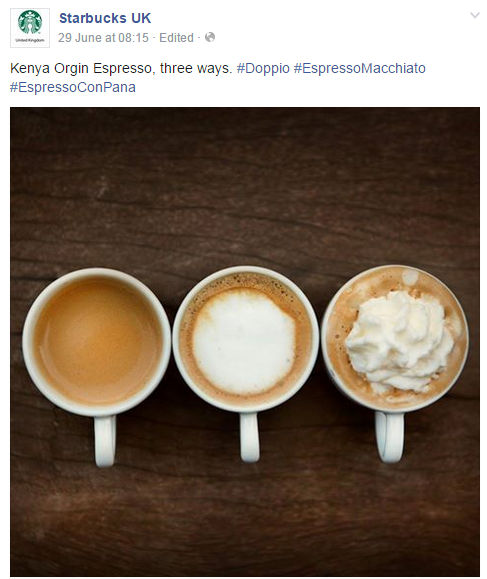View edit history via the Edited link
This screenshot has height=579, width=487.
pyautogui.click(x=176, y=38)
